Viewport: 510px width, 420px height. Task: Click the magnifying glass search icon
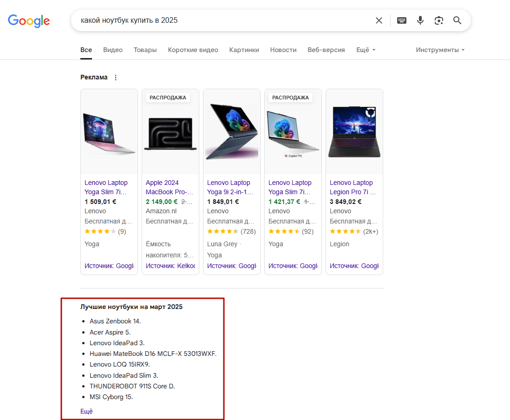click(458, 20)
